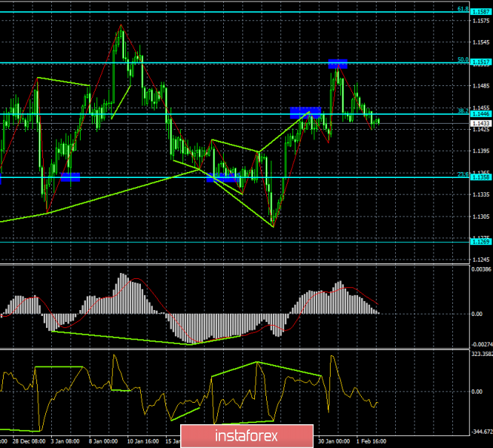Click the 1.1269 support level price label

click(480, 241)
